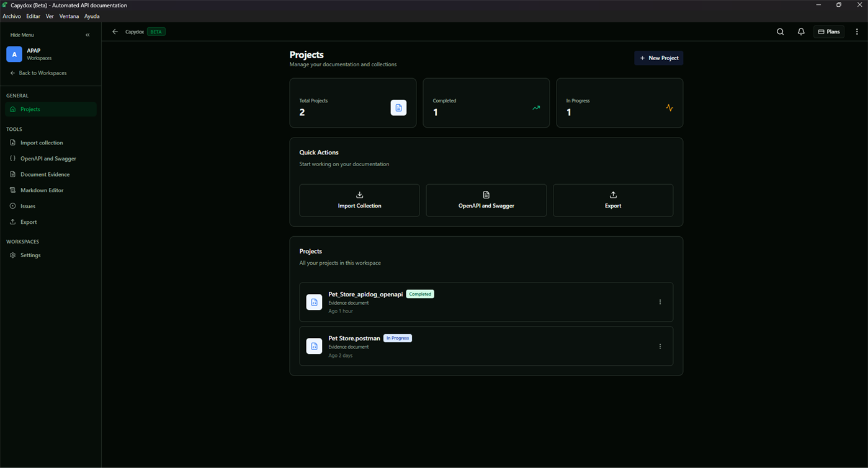This screenshot has width=868, height=468.
Task: Click the Completed status badge
Action: 420,294
